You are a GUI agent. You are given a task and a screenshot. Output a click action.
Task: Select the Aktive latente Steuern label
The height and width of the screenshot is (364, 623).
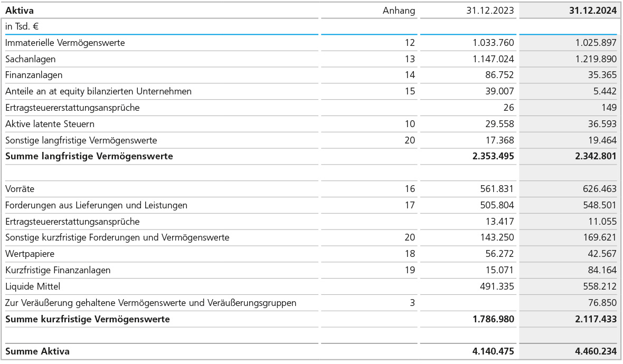point(50,124)
